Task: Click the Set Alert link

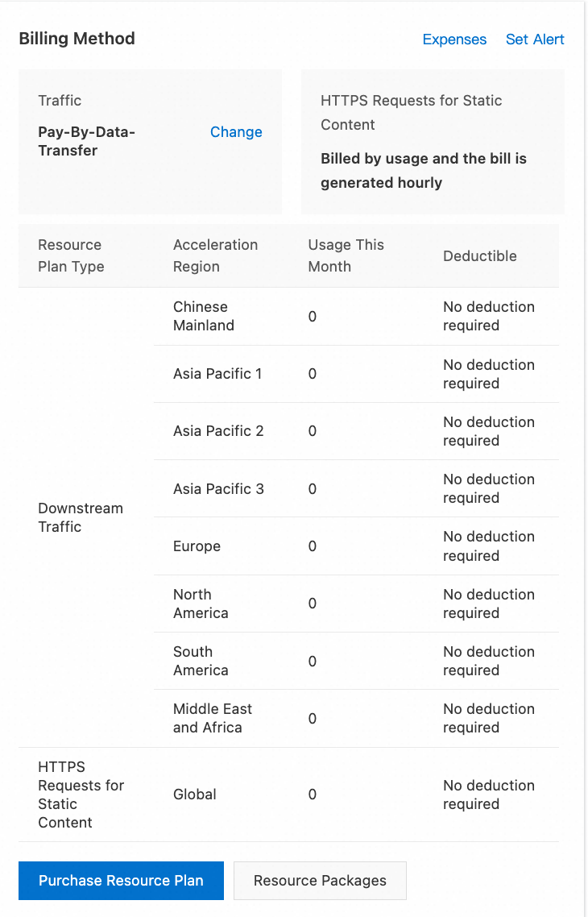Action: pyautogui.click(x=535, y=39)
